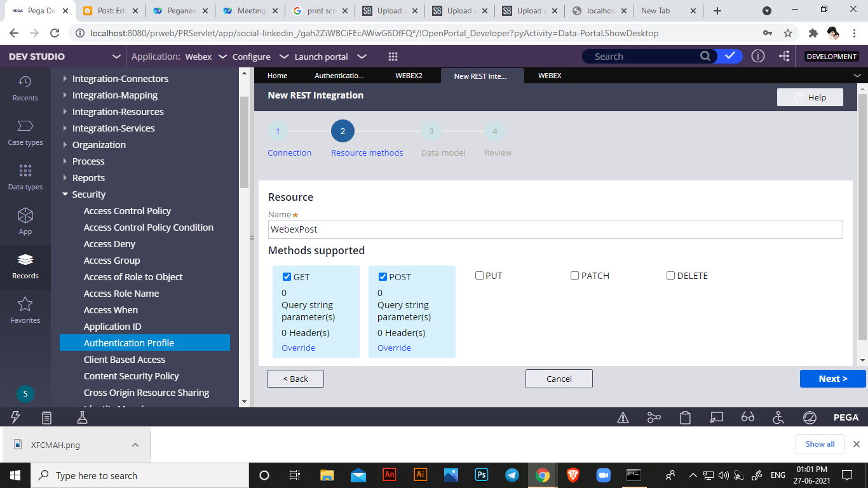This screenshot has height=488, width=868.
Task: Open Data types in the sidebar
Action: pyautogui.click(x=25, y=177)
